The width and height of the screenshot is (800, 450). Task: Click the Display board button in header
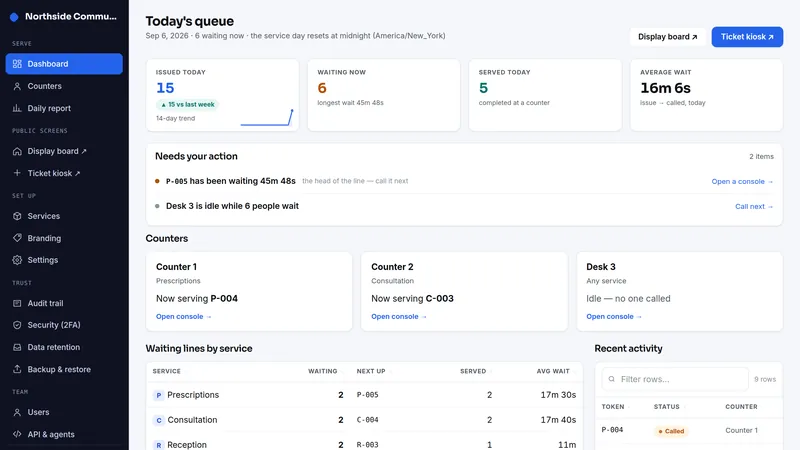point(667,37)
